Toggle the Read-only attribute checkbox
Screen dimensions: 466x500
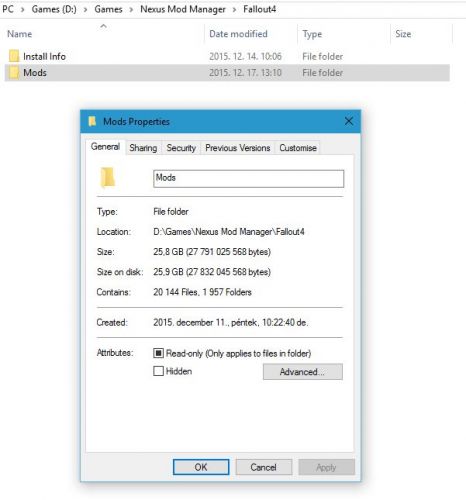[x=158, y=353]
